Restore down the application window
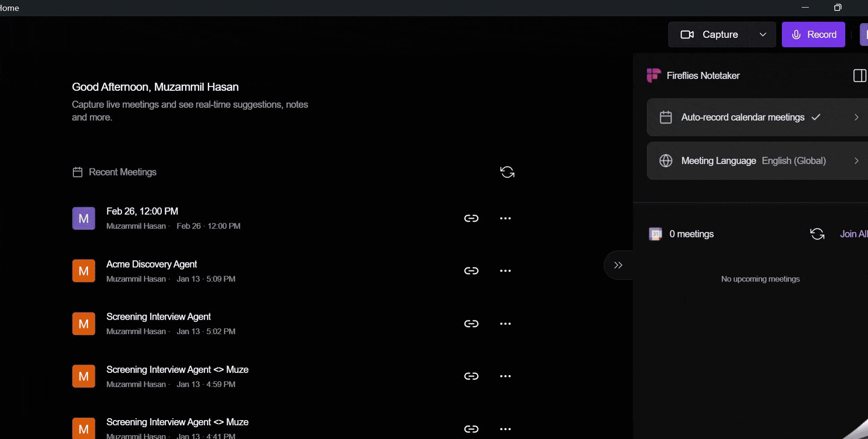868x439 pixels. [837, 8]
